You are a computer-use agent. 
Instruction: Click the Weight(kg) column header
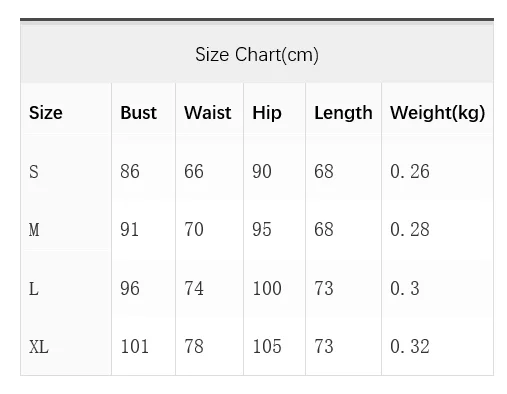pos(438,113)
